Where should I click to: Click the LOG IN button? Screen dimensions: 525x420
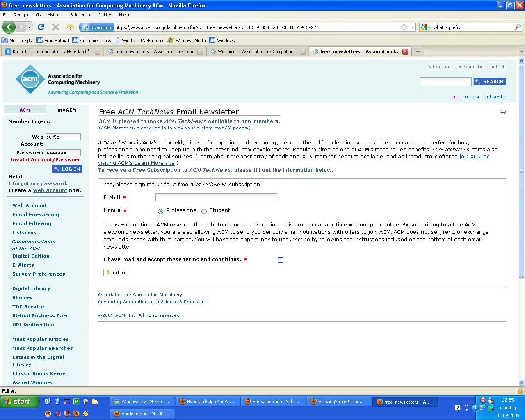pyautogui.click(x=67, y=169)
